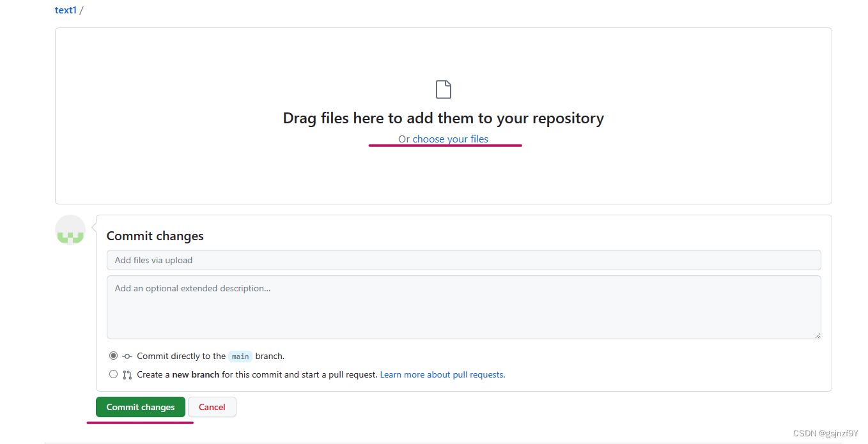The width and height of the screenshot is (868, 444).
Task: Open the text1 repository breadcrumb
Action: click(x=65, y=10)
